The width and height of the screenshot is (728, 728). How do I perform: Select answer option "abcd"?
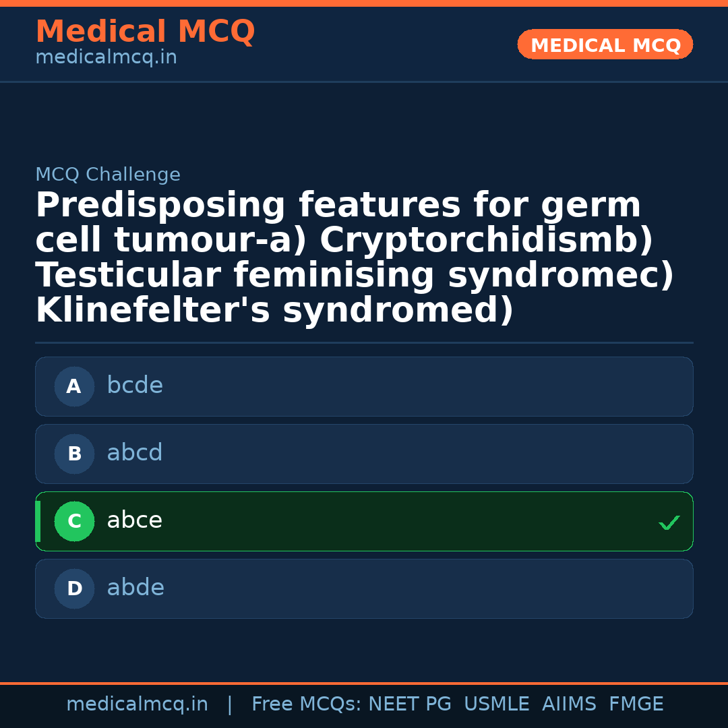pos(364,454)
